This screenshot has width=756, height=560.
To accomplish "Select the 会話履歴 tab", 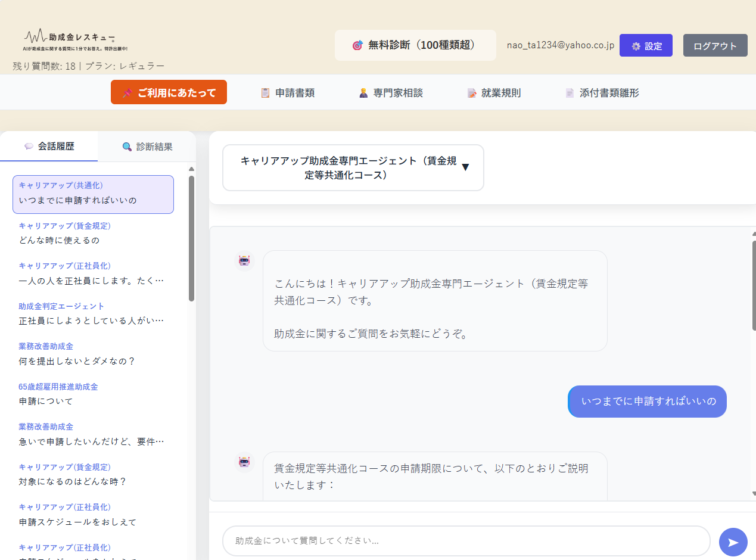I will tap(49, 147).
